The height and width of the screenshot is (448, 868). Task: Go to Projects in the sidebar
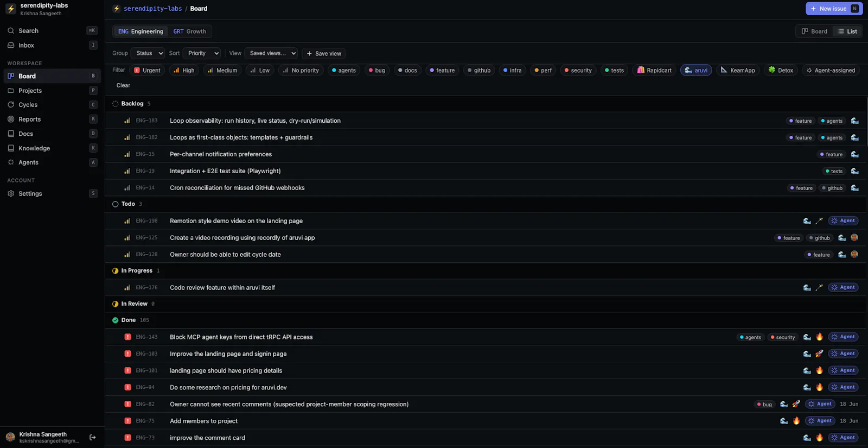(x=52, y=91)
